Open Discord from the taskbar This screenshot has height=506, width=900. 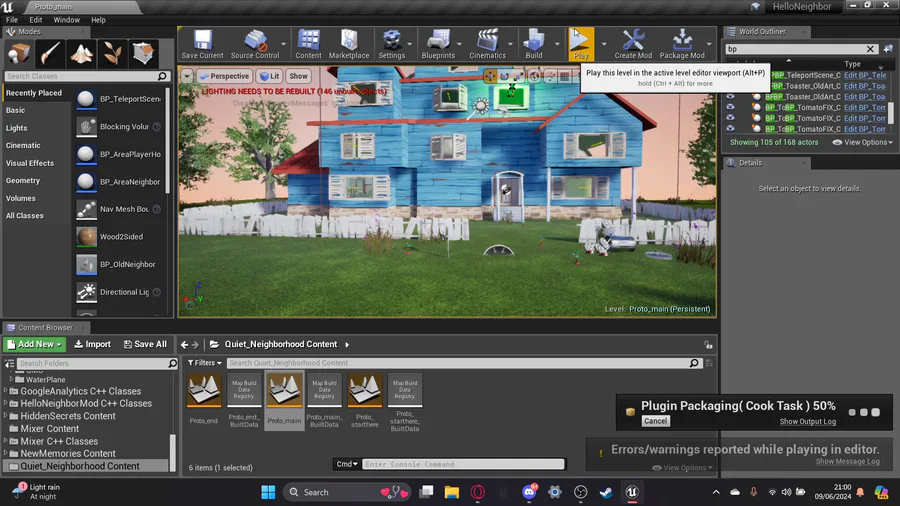(529, 492)
